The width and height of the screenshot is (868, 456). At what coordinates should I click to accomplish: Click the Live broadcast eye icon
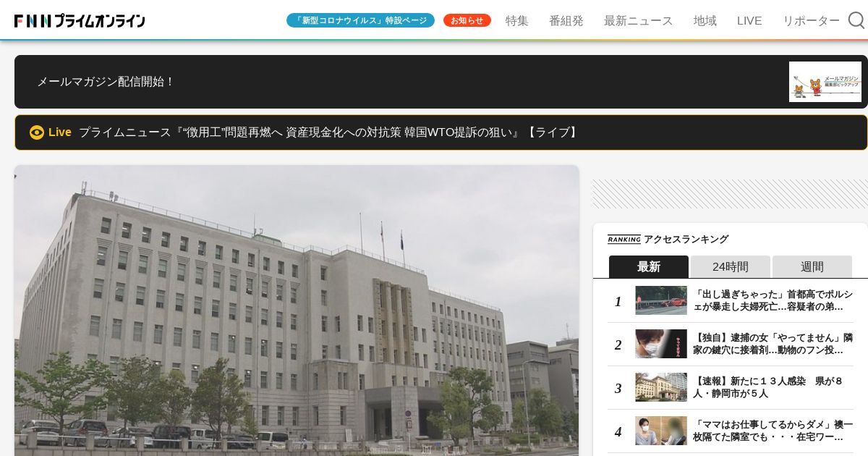click(x=37, y=132)
